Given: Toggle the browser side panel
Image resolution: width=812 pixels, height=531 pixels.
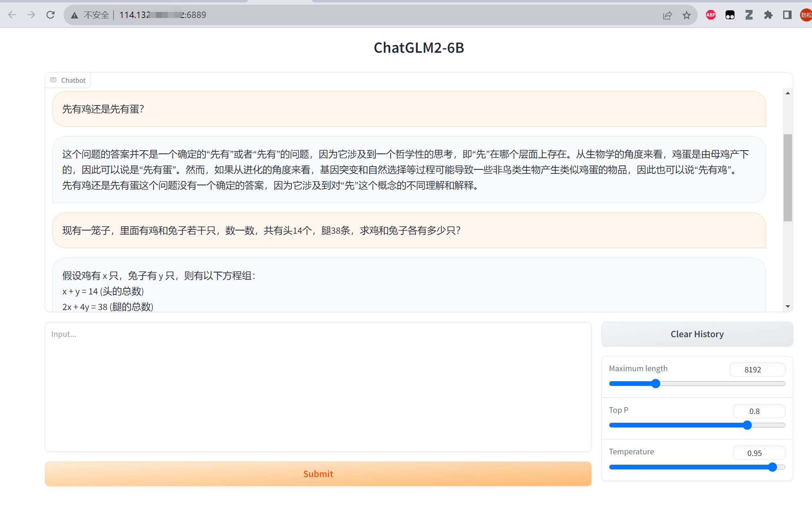Looking at the screenshot, I should tap(787, 15).
